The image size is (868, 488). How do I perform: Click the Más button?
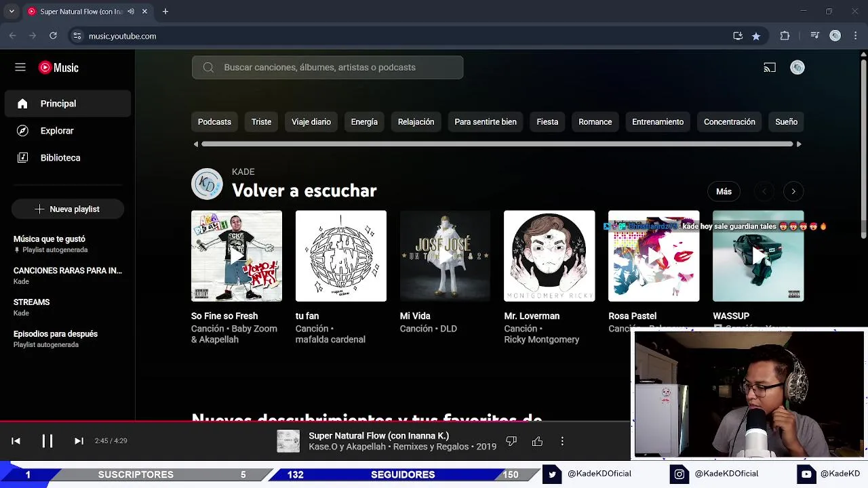[724, 192]
